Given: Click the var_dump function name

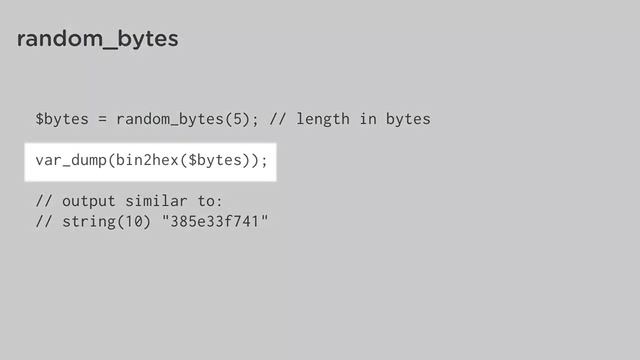Looking at the screenshot, I should (x=71, y=160).
